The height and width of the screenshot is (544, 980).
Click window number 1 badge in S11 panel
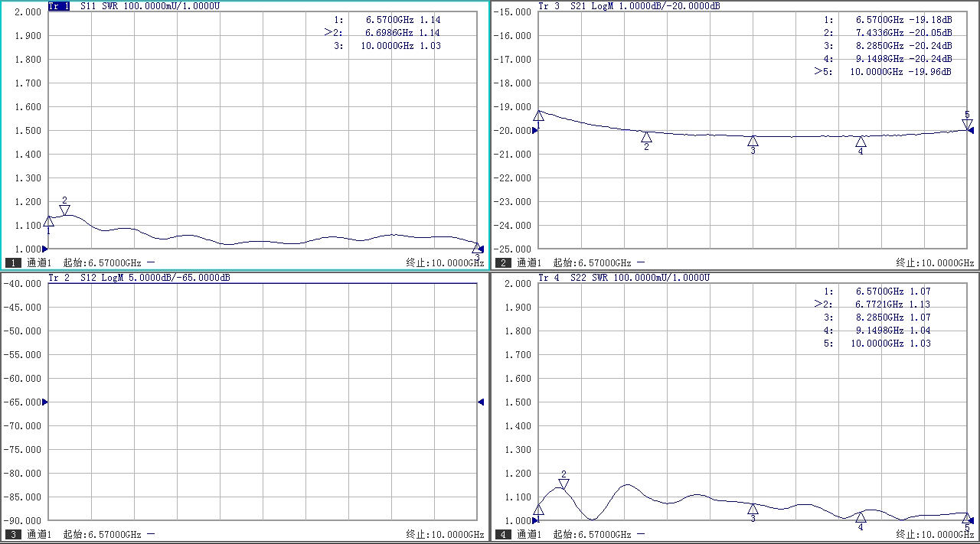coord(13,262)
